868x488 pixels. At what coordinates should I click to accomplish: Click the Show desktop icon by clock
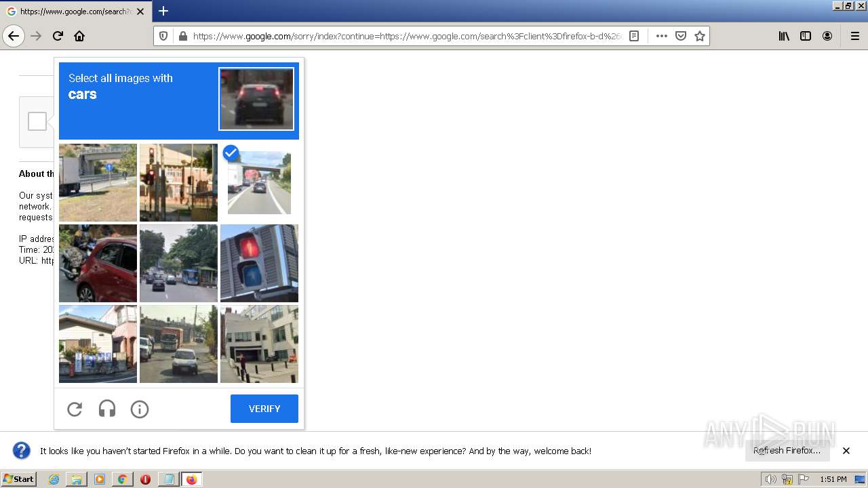pos(861,479)
